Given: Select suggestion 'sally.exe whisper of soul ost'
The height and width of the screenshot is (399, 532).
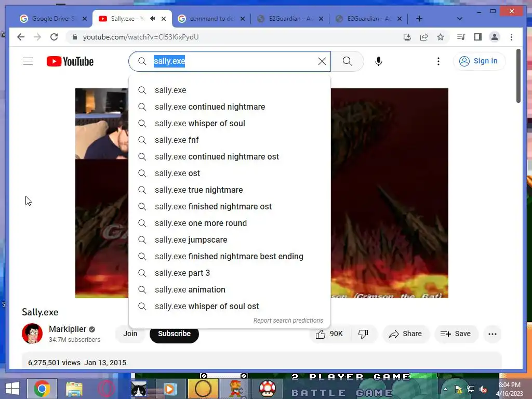Looking at the screenshot, I should [230, 307].
